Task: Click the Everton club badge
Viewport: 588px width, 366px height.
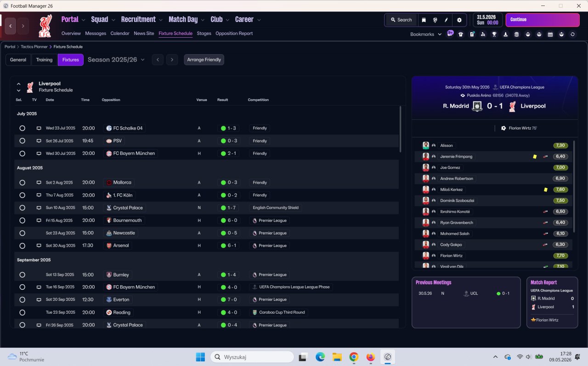Action: (109, 299)
